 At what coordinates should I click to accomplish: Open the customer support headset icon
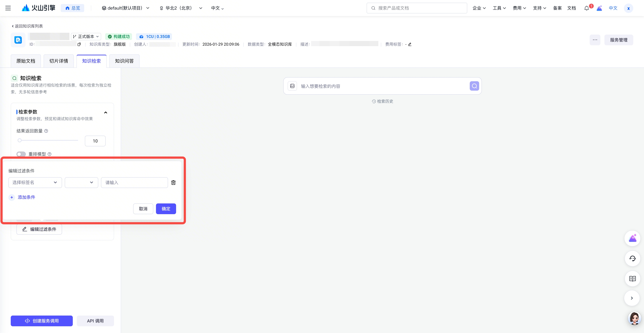632,258
